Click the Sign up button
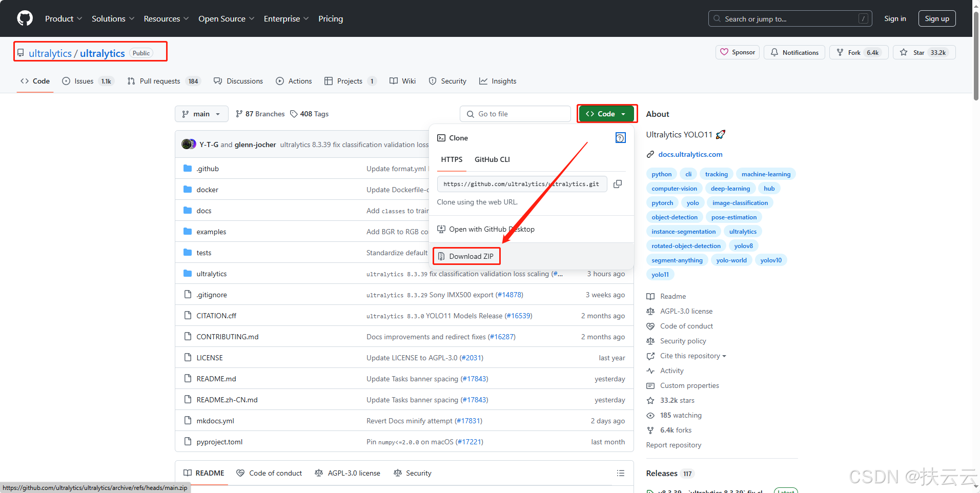Screen dimensions: 980x493 (937, 18)
